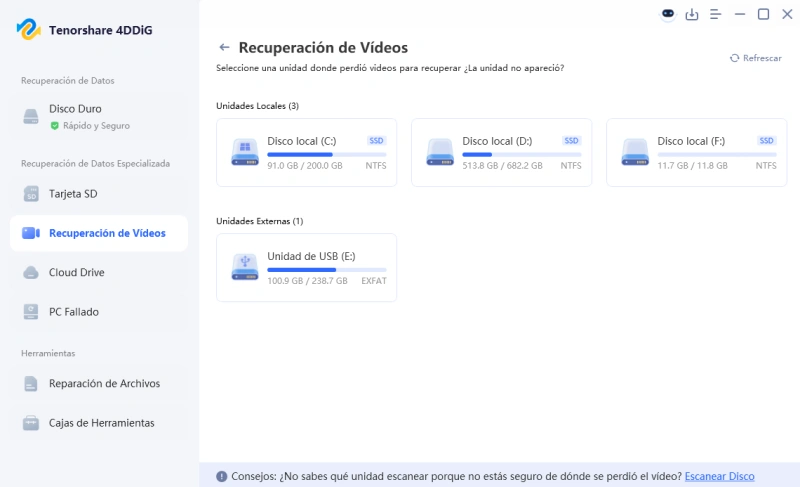Click the video camera icon in sidebar
This screenshot has height=487, width=800.
point(31,233)
